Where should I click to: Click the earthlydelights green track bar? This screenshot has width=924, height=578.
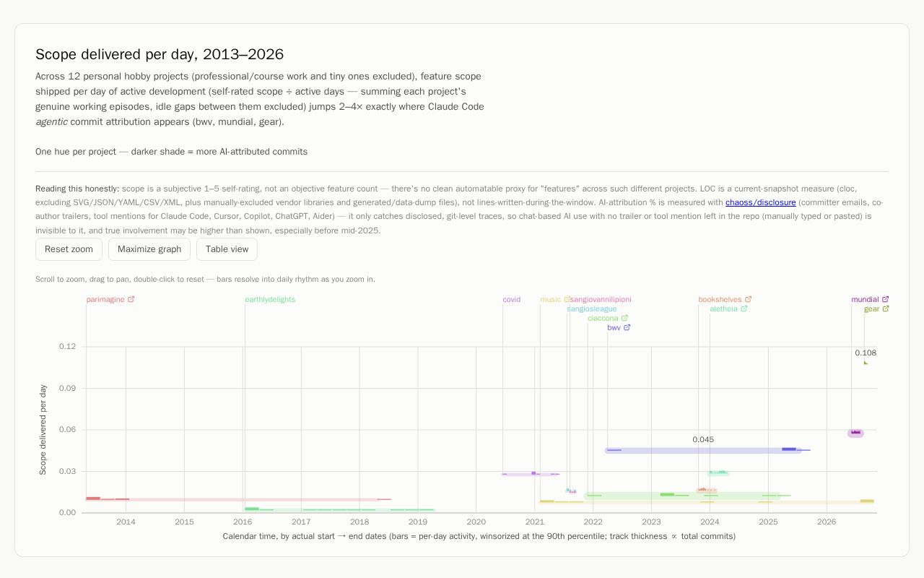(x=339, y=509)
